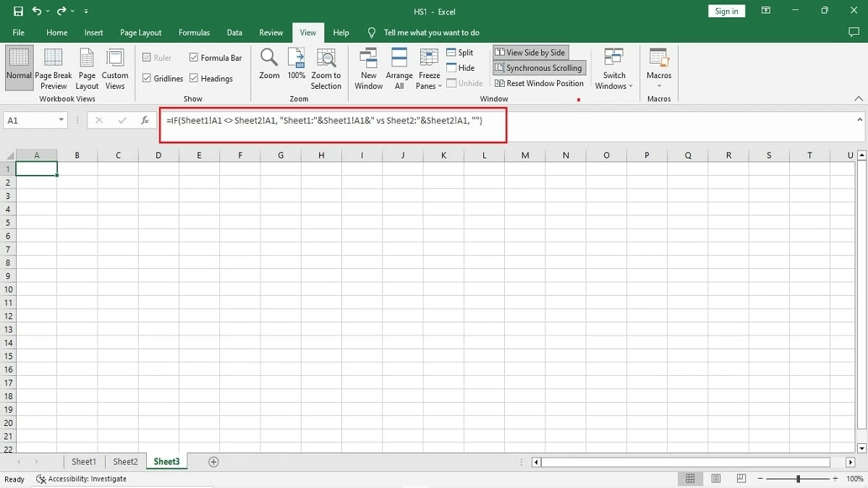Add a new worksheet with the plus button
Image resolution: width=868 pixels, height=488 pixels.
[213, 461]
